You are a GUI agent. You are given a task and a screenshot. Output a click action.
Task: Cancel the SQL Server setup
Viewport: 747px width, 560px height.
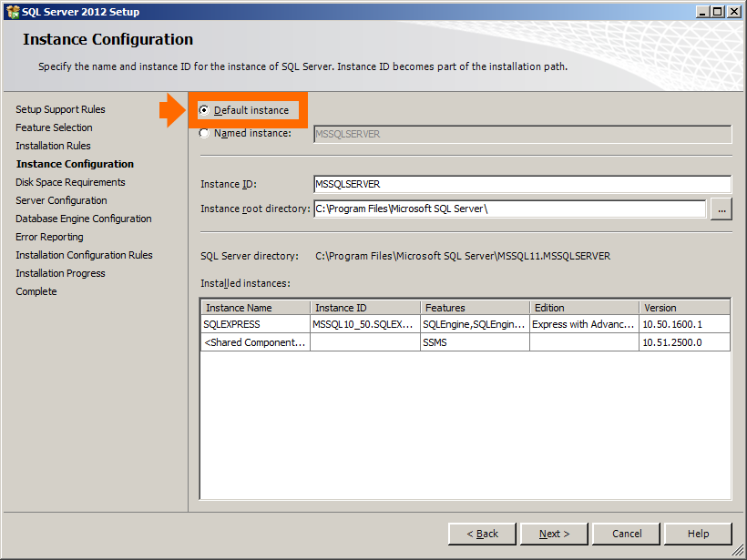[626, 534]
